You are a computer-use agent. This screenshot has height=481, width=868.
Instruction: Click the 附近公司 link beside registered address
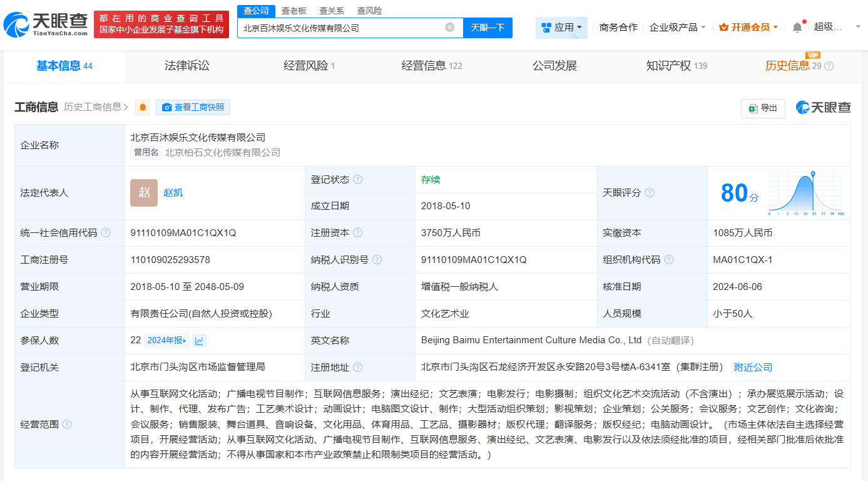point(752,368)
